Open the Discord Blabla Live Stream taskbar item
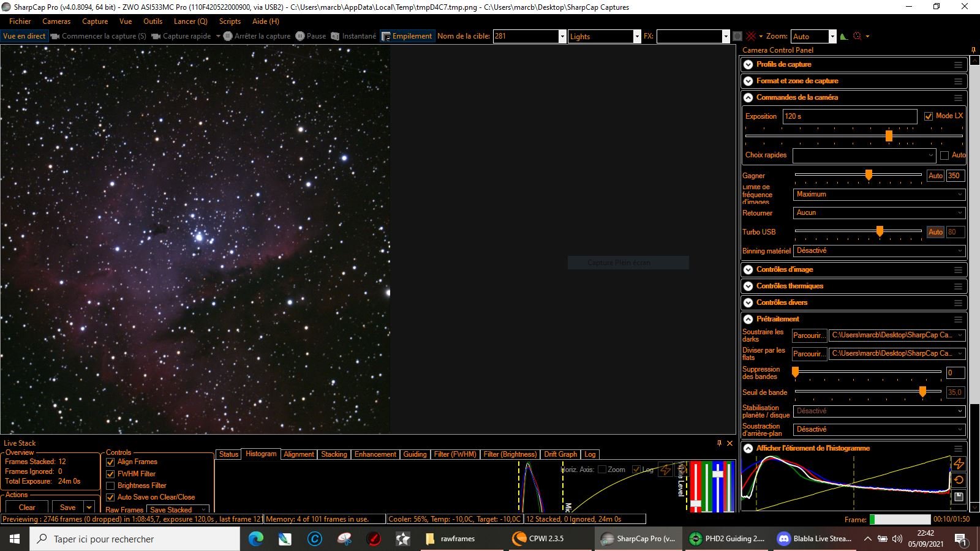Screen dimensions: 980x551 pos(814,539)
